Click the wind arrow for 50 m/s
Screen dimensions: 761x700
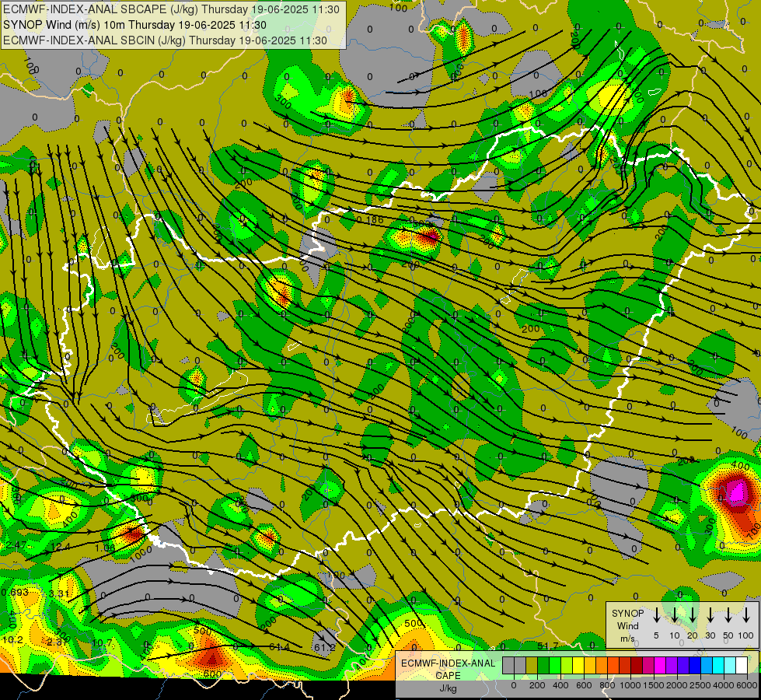[728, 615]
